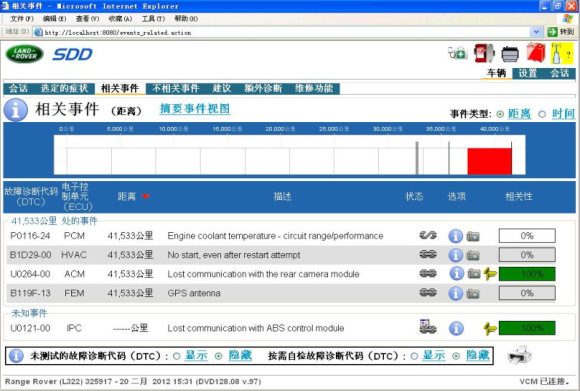Select 显示 radio for 未测试的故障诊断代码
The image size is (580, 391).
176,356
